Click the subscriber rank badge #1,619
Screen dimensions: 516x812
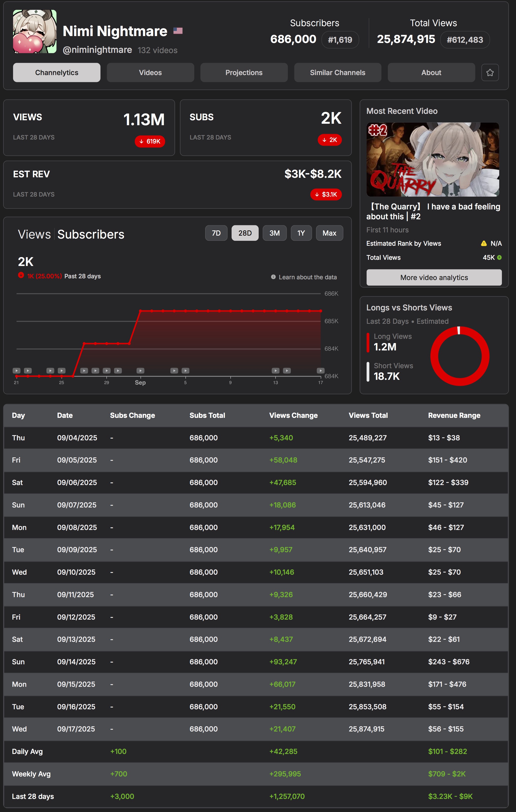pyautogui.click(x=340, y=40)
